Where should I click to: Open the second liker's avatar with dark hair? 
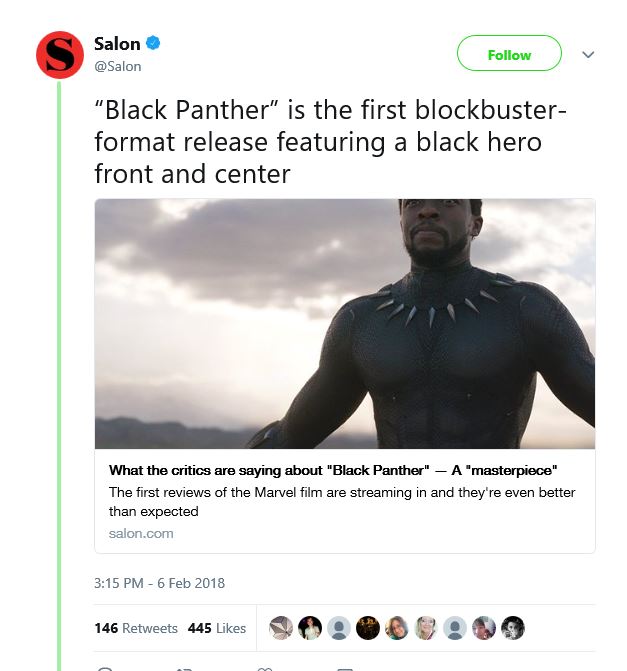point(310,628)
